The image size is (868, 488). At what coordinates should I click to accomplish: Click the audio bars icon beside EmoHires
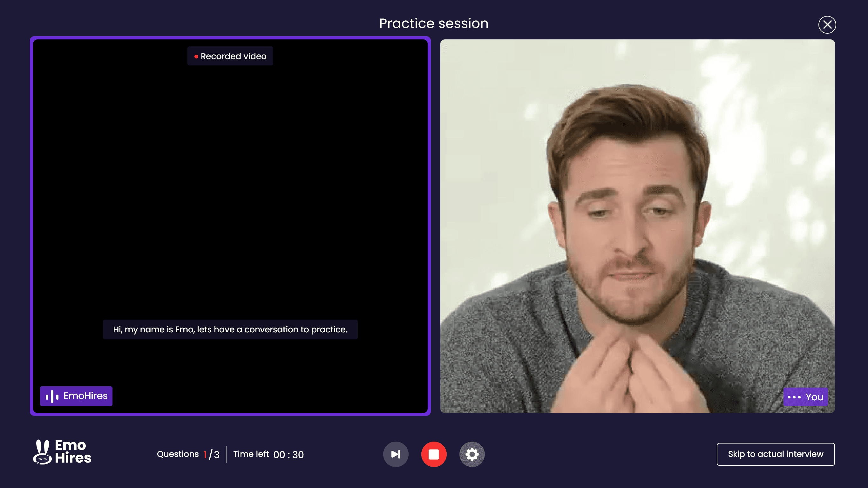(x=52, y=396)
